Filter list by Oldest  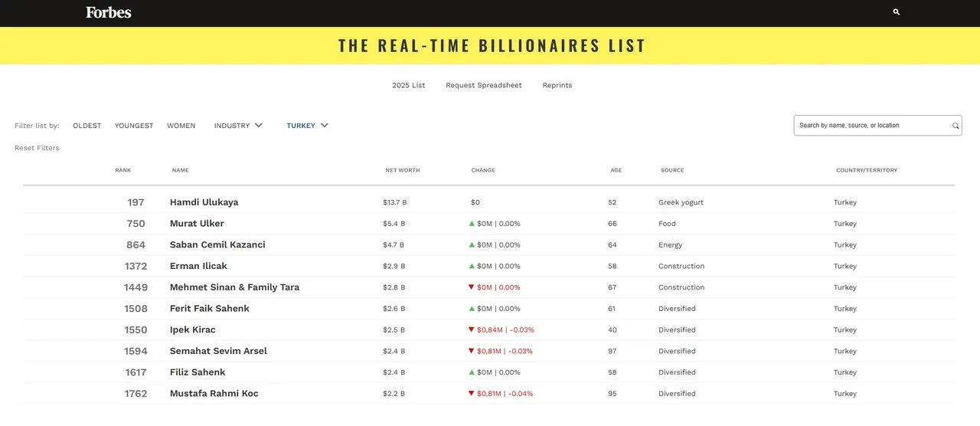coord(87,126)
